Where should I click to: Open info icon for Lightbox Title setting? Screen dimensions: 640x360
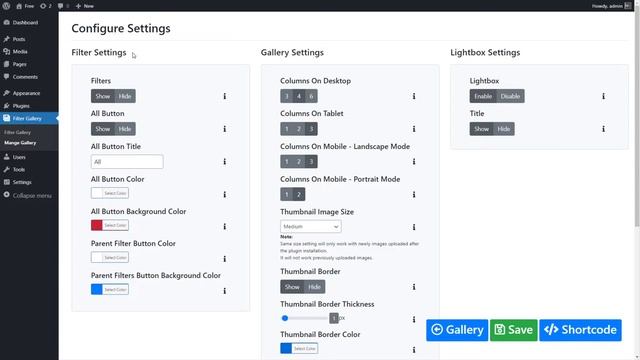603,129
